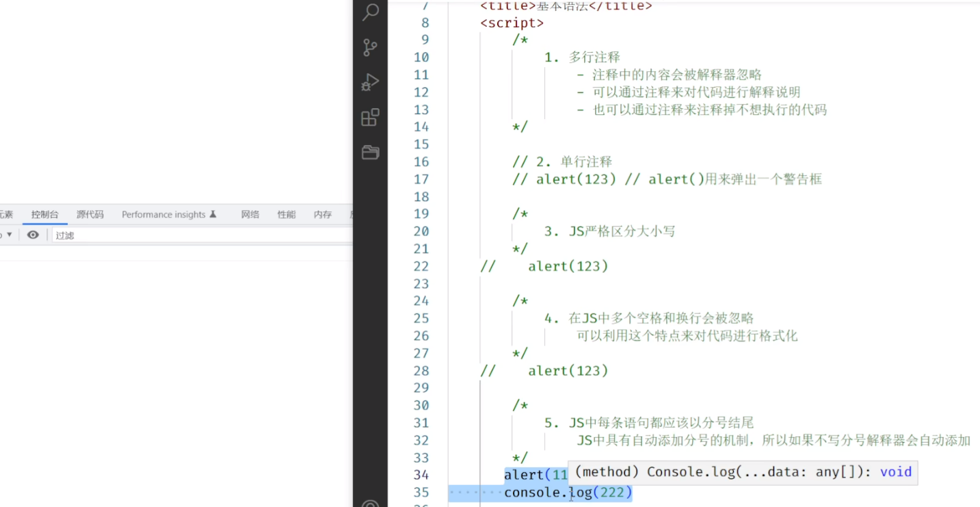
Task: Click the opening /* on line 9
Action: click(x=520, y=40)
